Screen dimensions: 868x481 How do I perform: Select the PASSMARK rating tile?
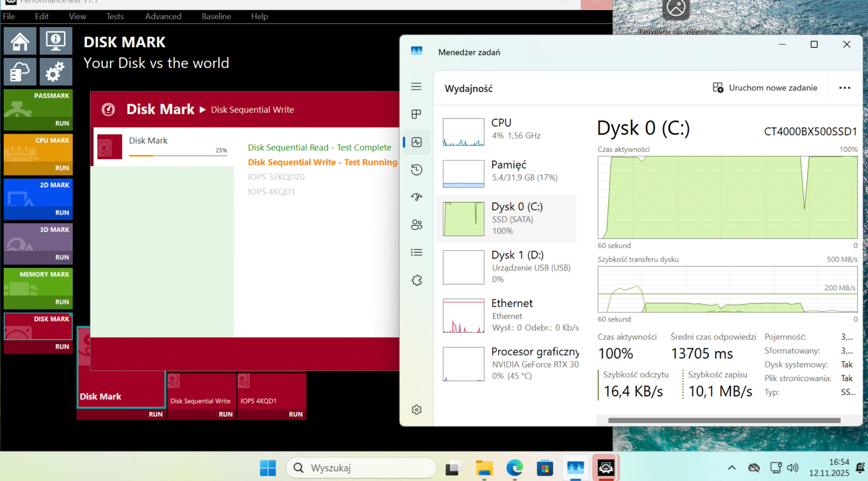tap(38, 103)
